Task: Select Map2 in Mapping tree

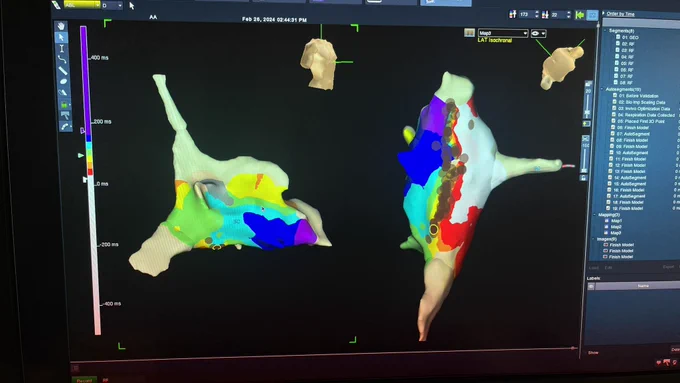Action: tap(616, 226)
